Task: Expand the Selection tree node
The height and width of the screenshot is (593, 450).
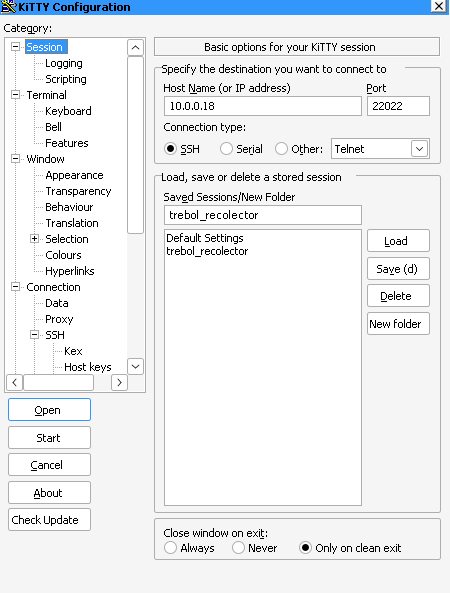Action: pyautogui.click(x=34, y=239)
